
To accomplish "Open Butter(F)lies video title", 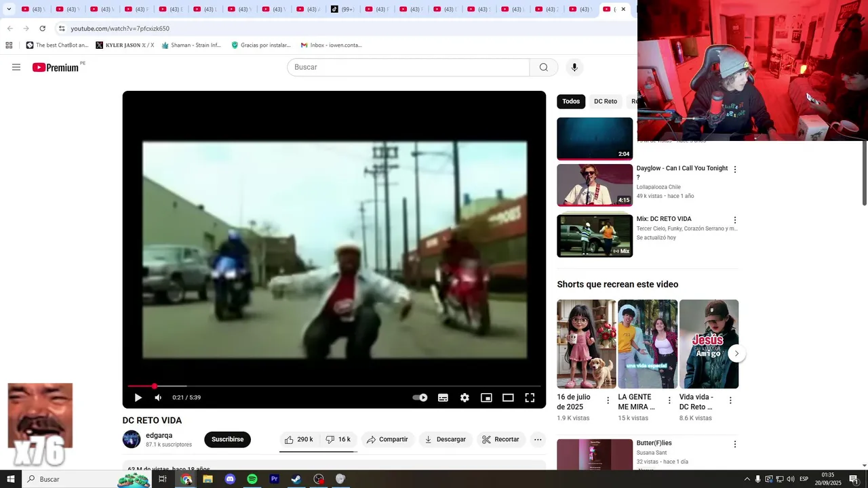I will click(x=654, y=443).
